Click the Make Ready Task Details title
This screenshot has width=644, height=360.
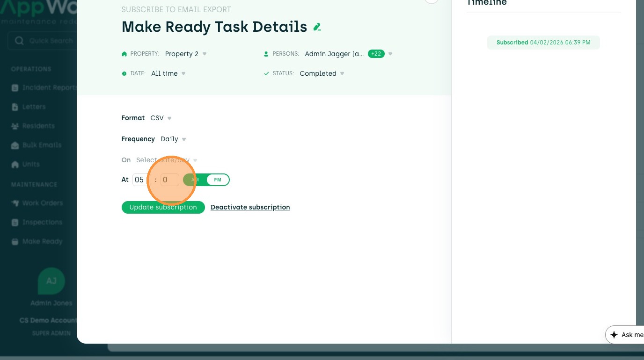coord(214,27)
